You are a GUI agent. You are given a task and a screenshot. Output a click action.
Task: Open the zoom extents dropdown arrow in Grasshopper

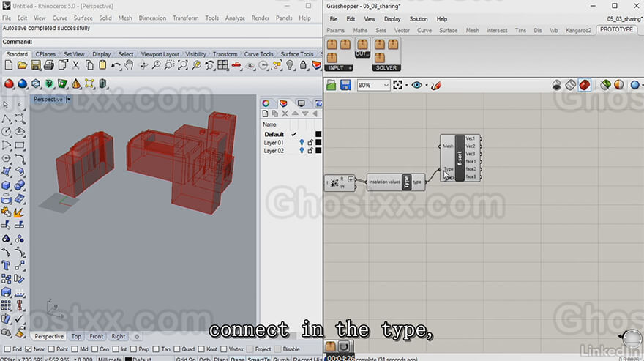point(407,85)
